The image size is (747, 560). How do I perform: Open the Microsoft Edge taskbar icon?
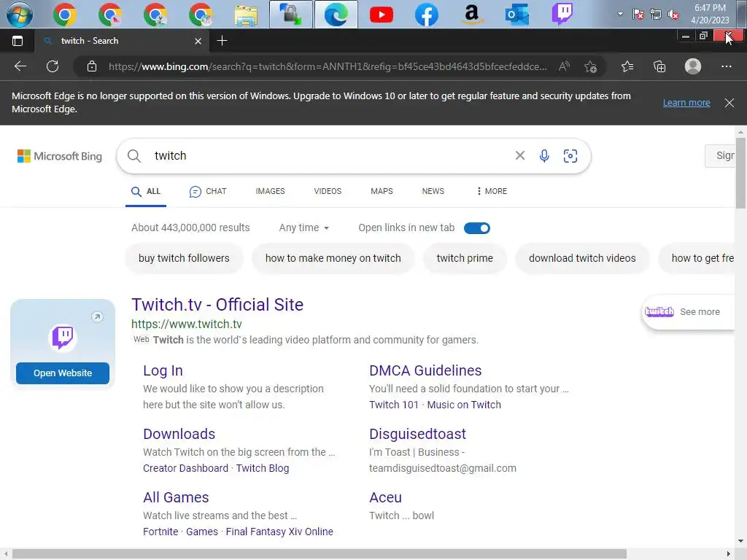coord(336,15)
